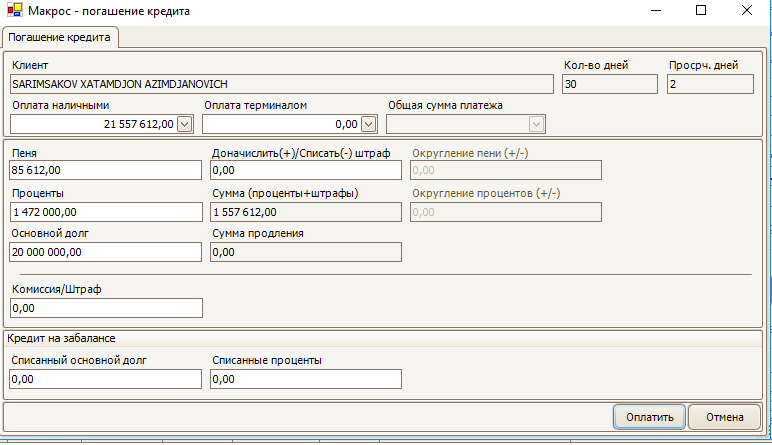Click the Пеня field

click(x=105, y=170)
